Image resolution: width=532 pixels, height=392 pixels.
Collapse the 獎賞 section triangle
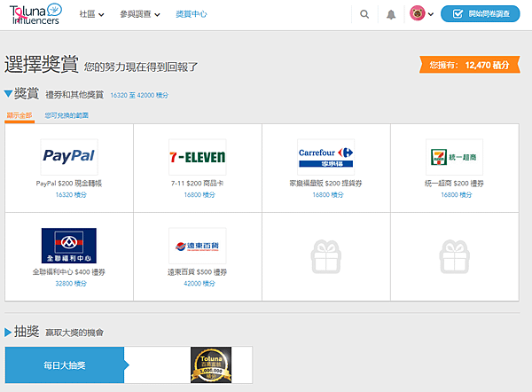point(9,94)
